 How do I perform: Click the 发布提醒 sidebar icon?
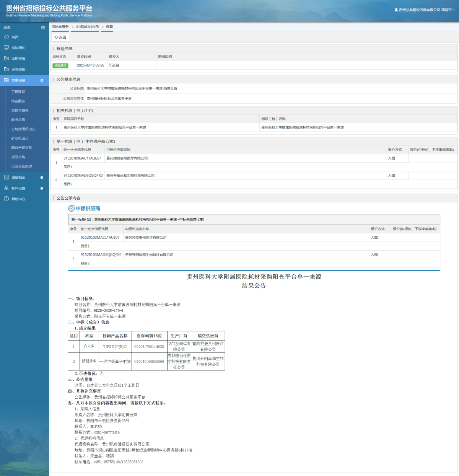(x=6, y=69)
